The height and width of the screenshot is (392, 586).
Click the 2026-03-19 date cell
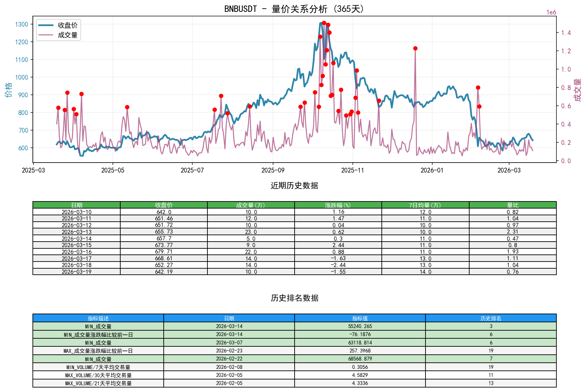coord(76,272)
